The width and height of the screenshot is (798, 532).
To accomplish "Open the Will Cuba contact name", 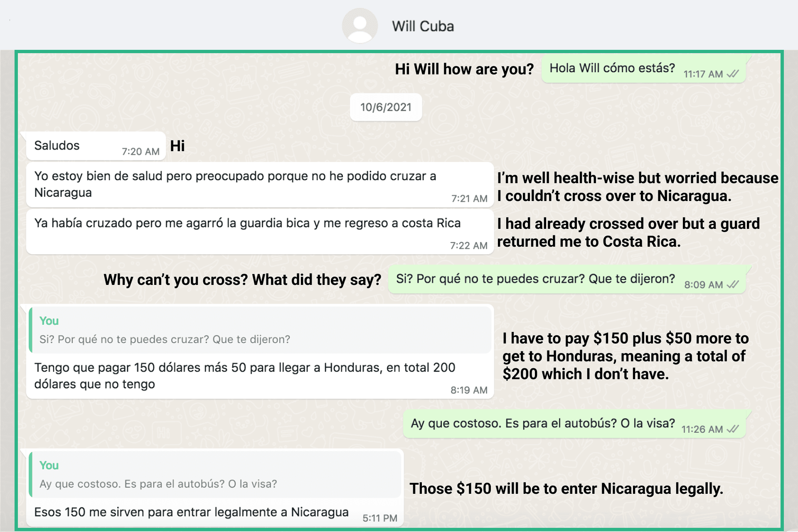I will point(423,26).
